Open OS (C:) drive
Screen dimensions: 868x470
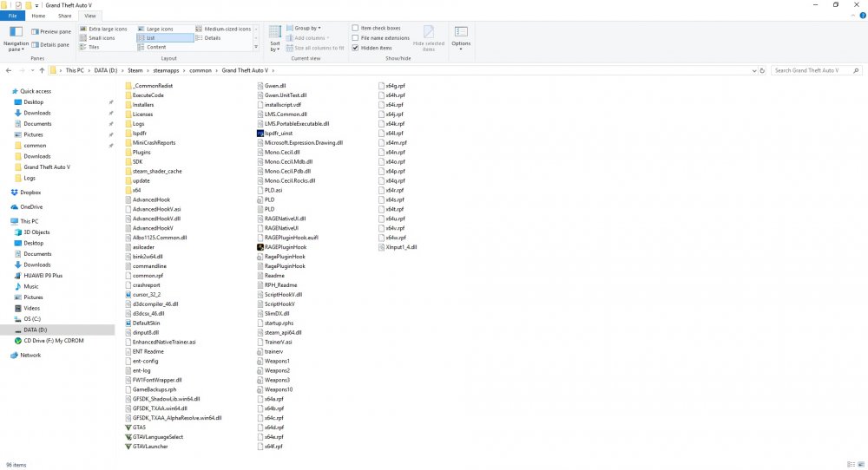(32, 319)
